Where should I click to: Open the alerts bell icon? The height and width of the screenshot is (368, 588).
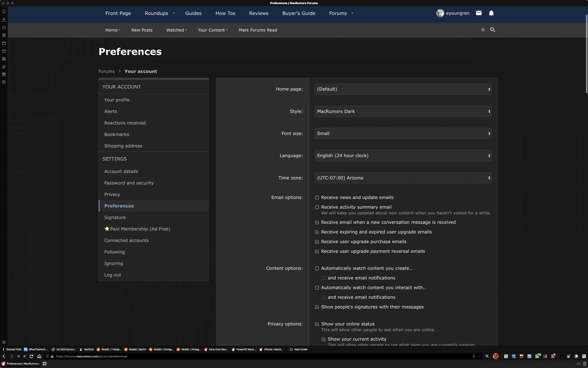491,13
